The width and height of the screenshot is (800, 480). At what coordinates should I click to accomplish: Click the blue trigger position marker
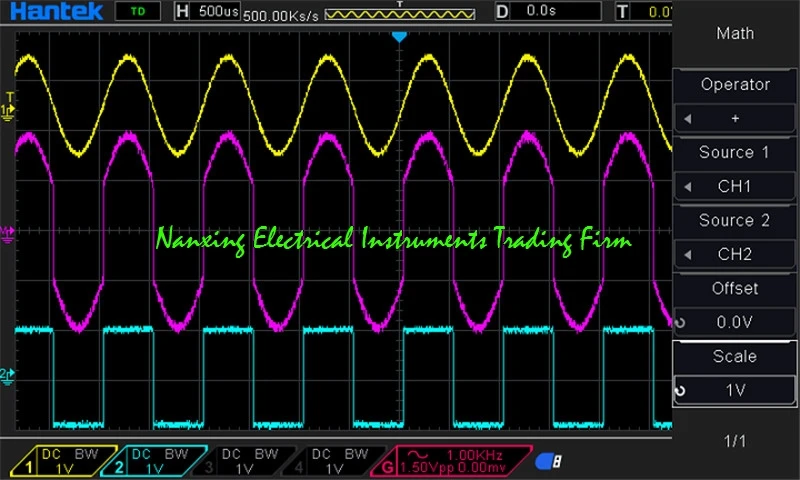point(399,37)
